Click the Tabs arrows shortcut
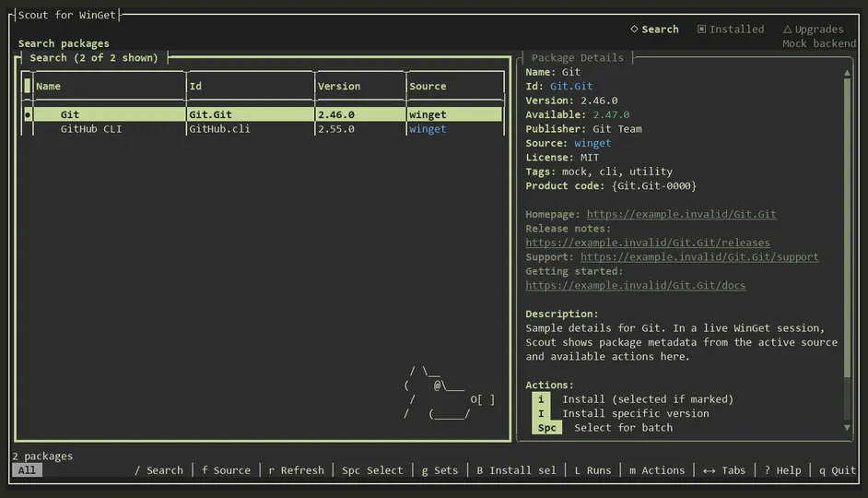868x498 pixels. (x=724, y=470)
